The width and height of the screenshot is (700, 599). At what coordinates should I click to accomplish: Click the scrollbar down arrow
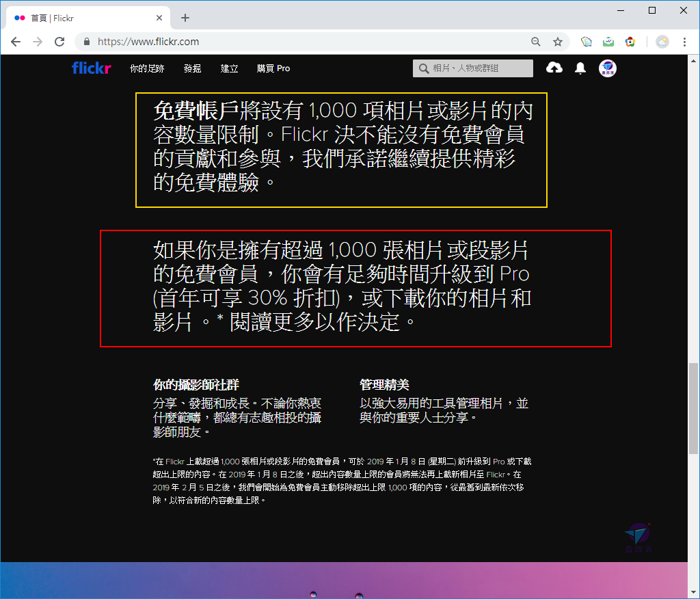(x=693, y=594)
